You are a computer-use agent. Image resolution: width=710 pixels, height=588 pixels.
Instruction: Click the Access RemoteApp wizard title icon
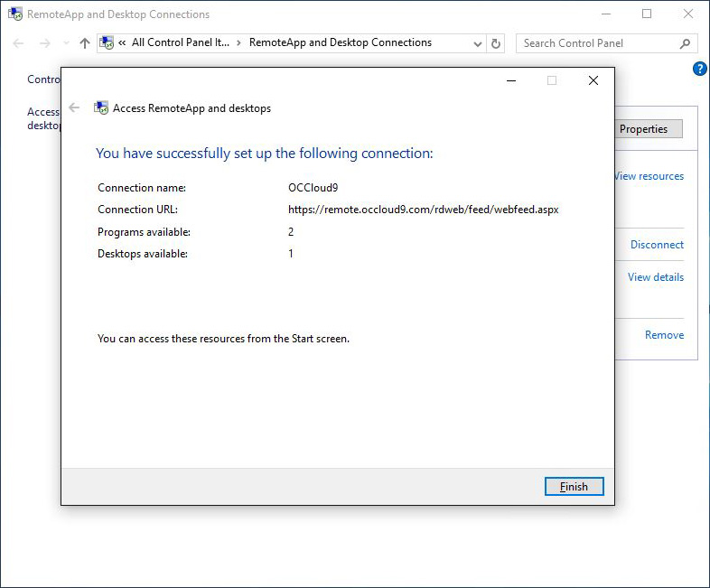[101, 107]
